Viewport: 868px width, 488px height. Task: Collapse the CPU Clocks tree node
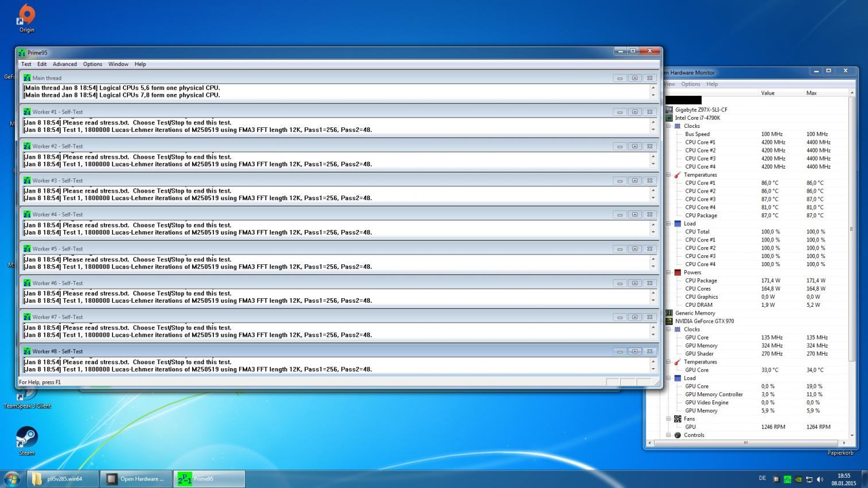pos(668,126)
